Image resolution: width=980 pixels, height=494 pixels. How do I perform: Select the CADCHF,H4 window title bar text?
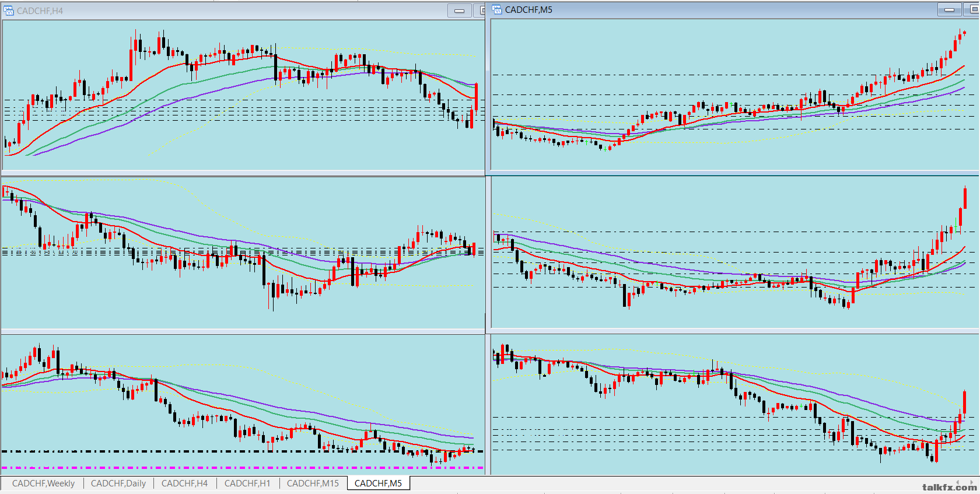point(40,10)
